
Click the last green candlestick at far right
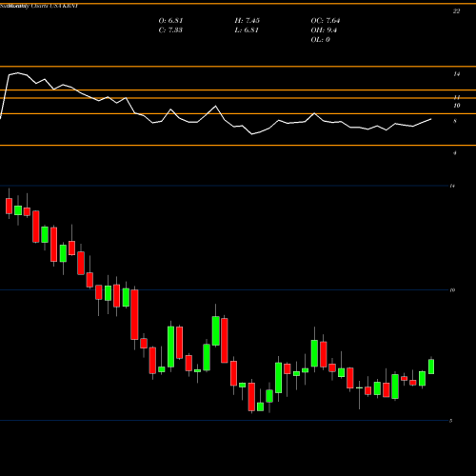point(431,367)
